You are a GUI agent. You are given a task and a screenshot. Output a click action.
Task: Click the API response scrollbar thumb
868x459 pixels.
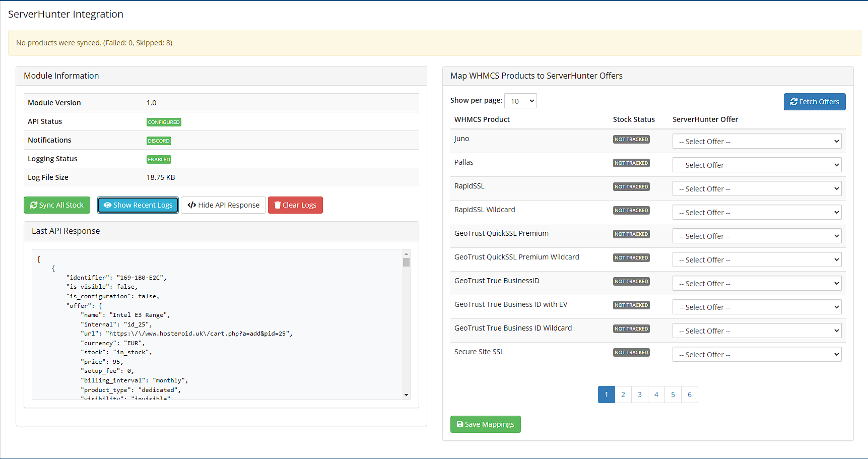406,262
